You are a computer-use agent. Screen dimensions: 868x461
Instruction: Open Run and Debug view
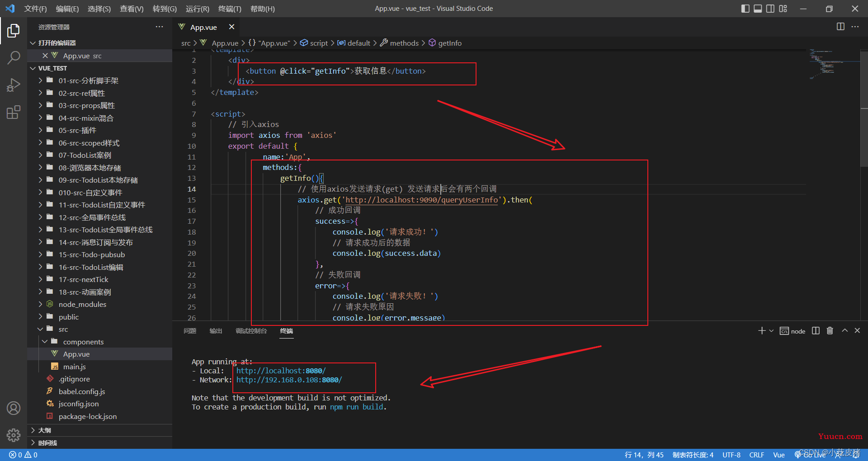pos(14,85)
